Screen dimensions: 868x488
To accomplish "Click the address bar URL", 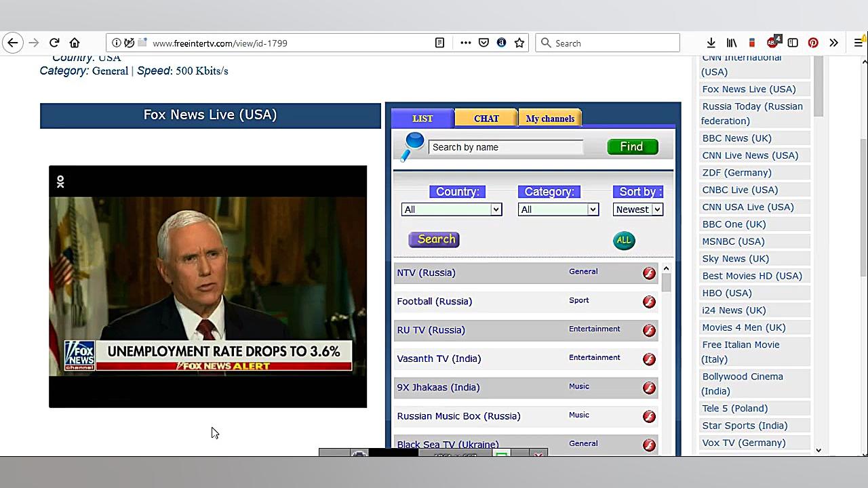I will click(x=220, y=43).
